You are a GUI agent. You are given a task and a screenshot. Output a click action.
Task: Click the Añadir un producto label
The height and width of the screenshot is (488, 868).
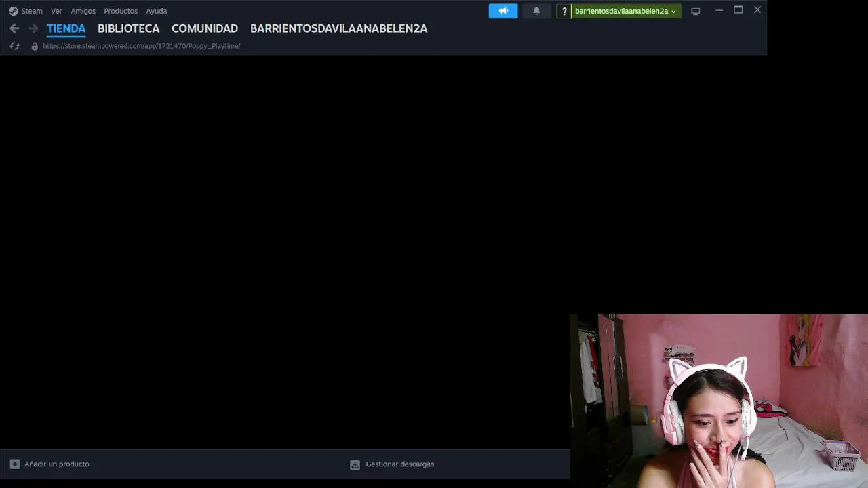(57, 464)
